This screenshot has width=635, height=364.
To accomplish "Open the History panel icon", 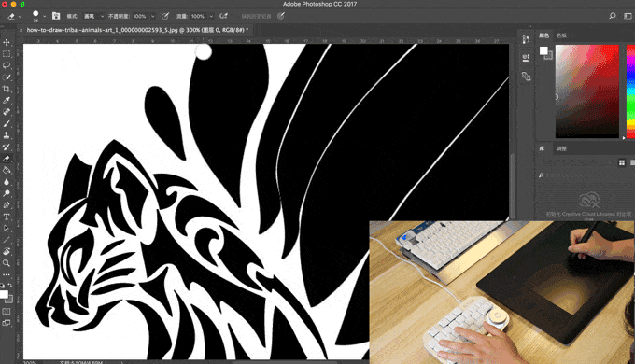I will (x=526, y=39).
